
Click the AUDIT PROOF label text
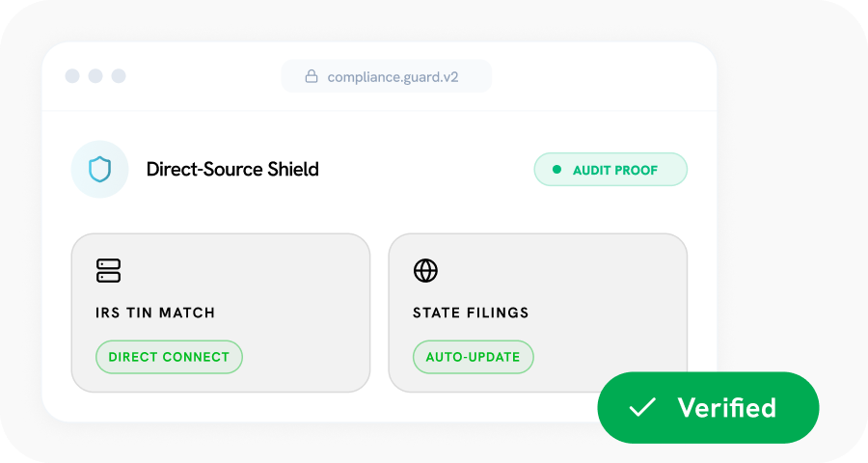(615, 170)
